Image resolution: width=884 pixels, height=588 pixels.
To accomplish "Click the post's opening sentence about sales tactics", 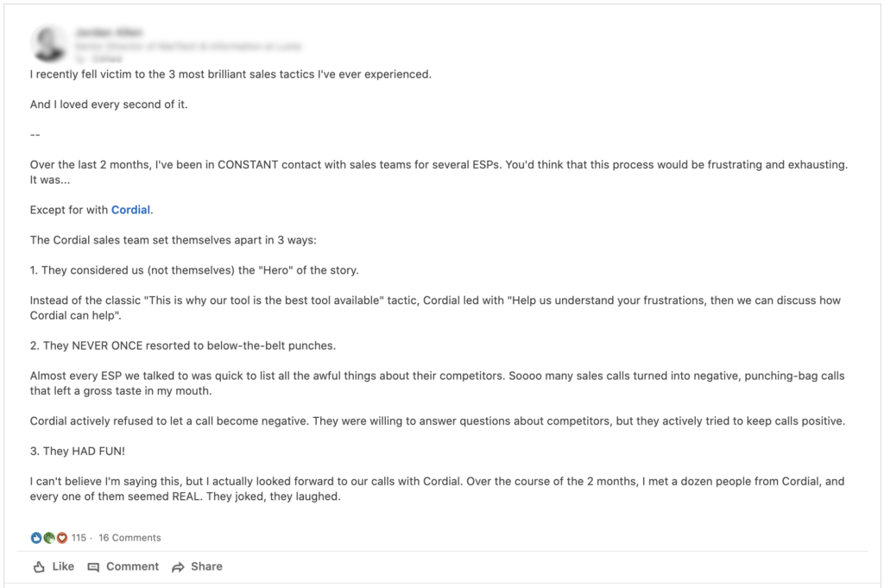I will [230, 74].
